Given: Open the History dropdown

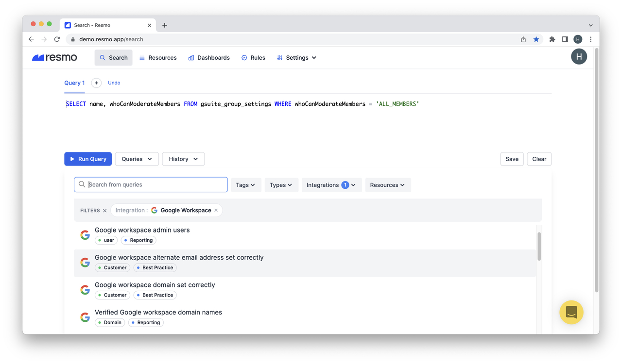Looking at the screenshot, I should (183, 159).
